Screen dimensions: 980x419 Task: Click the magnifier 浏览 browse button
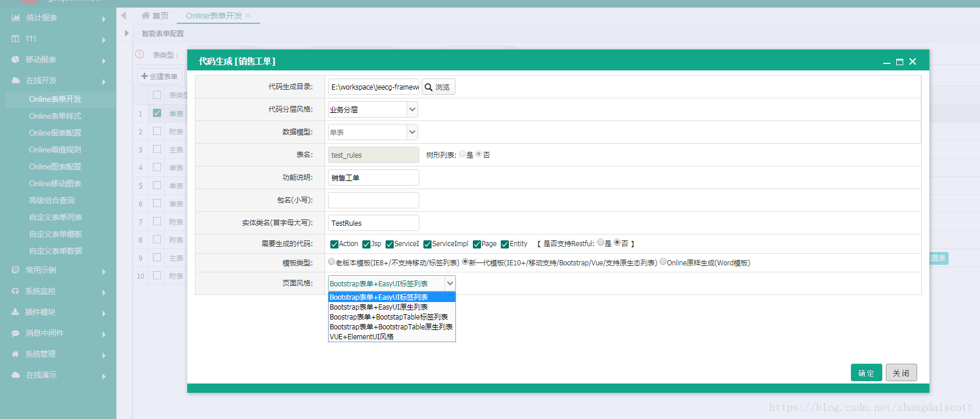(438, 87)
